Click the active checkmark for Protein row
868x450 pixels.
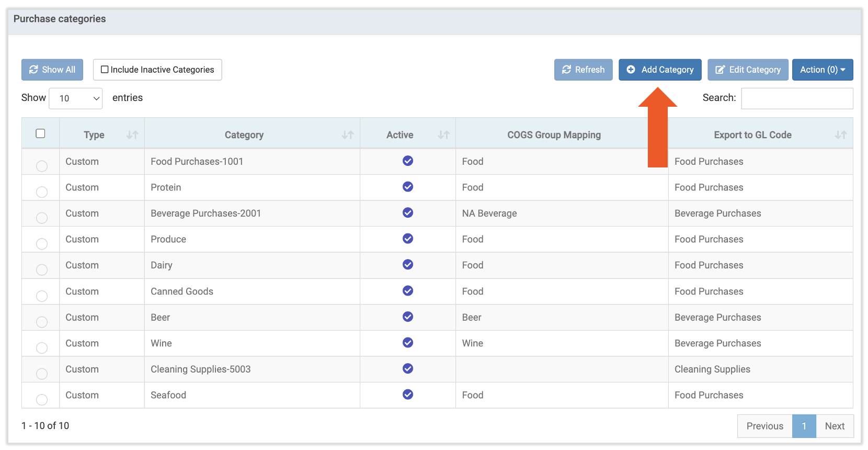coord(408,187)
